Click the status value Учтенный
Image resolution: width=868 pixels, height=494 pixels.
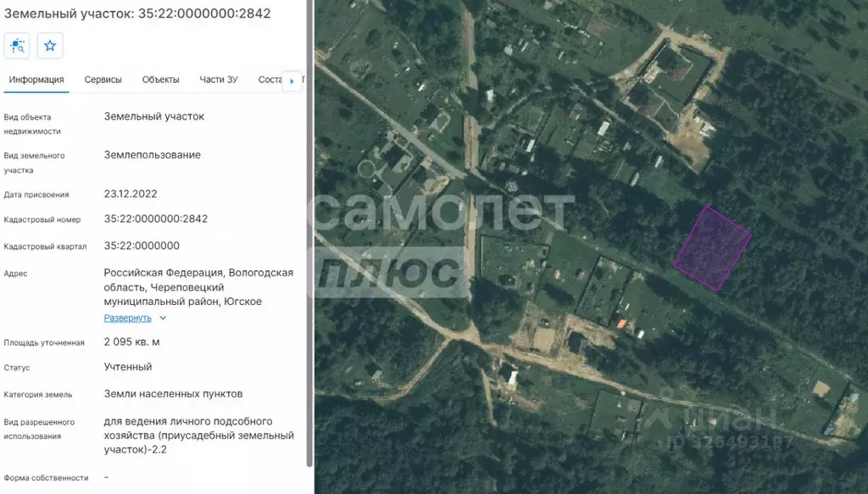coord(128,367)
